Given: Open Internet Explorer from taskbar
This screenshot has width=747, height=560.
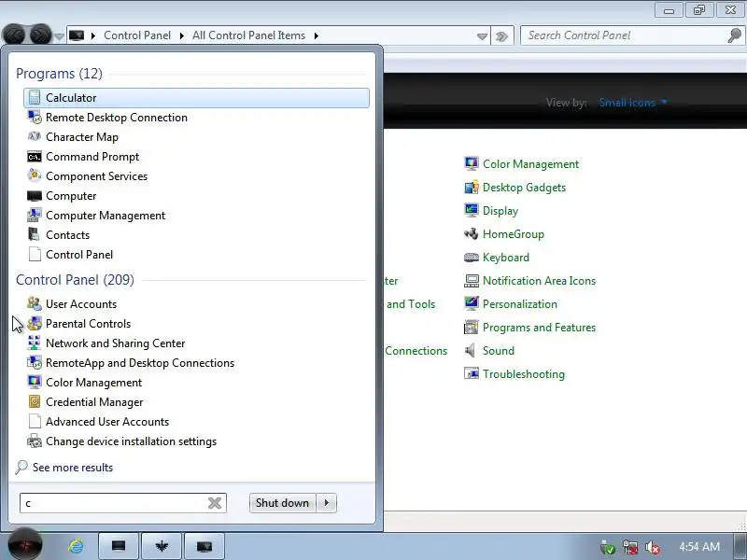Looking at the screenshot, I should pos(76,546).
